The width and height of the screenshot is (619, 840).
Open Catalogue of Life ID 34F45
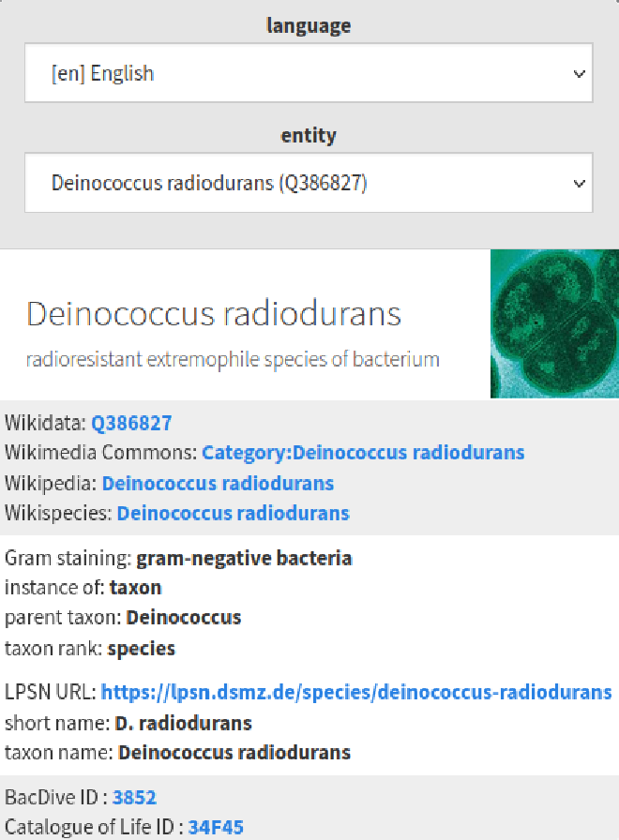pos(216,827)
